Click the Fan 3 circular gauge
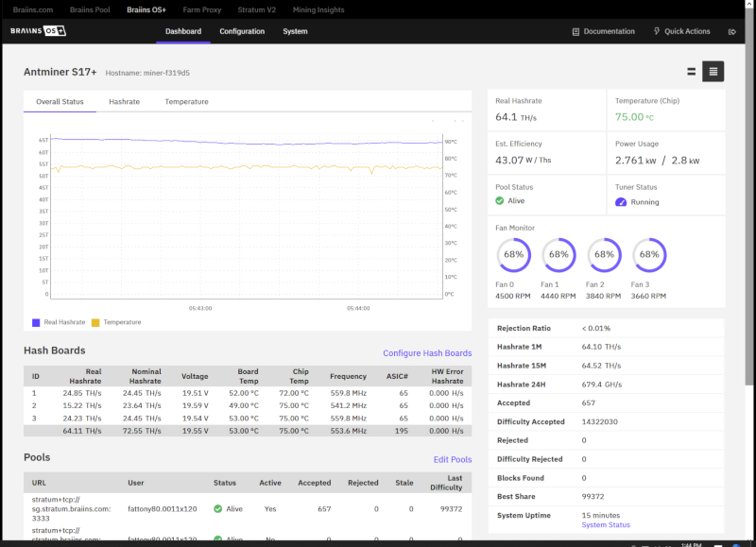 649,255
